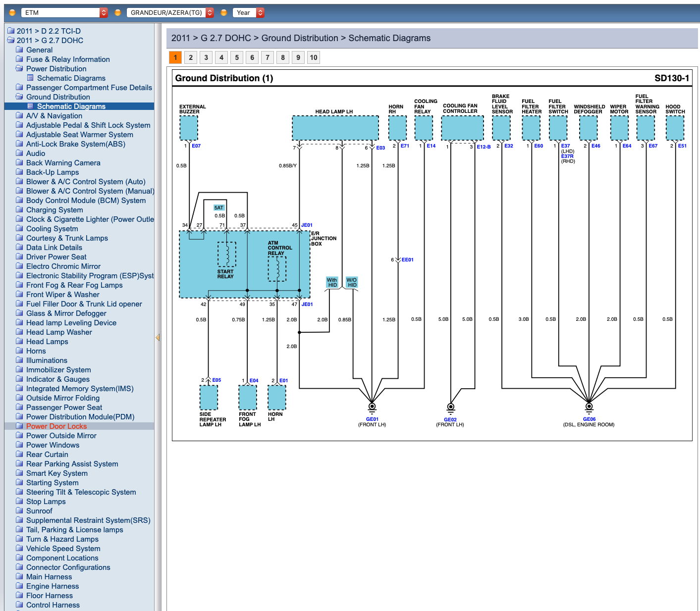This screenshot has height=611, width=700.
Task: Open Fuse & Relay Information section
Action: [x=68, y=59]
